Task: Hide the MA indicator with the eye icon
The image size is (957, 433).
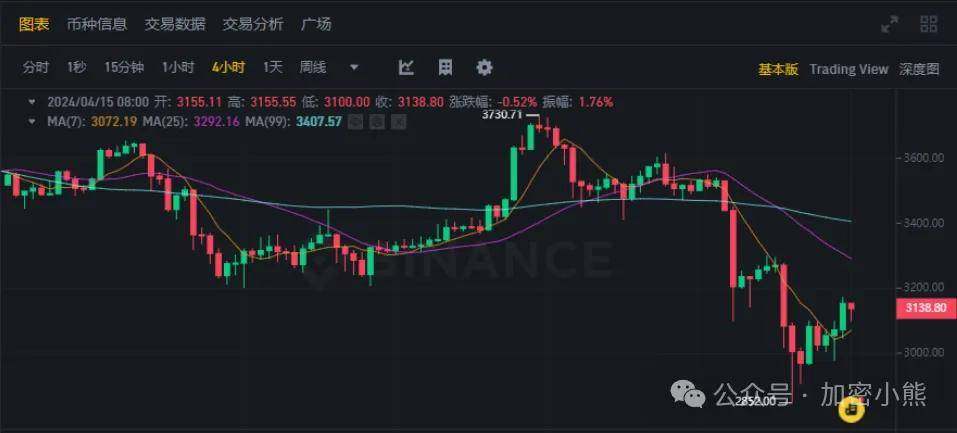Action: point(356,122)
